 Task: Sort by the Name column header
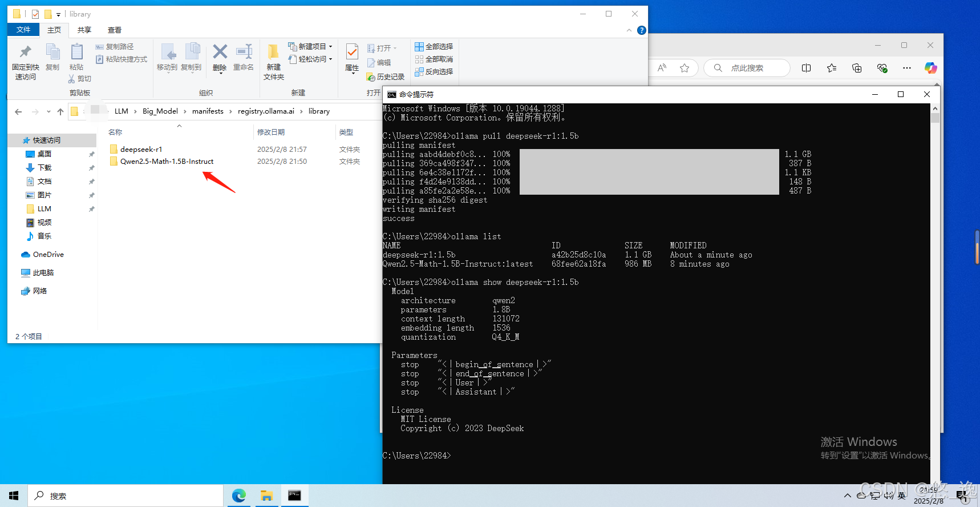[x=115, y=132]
